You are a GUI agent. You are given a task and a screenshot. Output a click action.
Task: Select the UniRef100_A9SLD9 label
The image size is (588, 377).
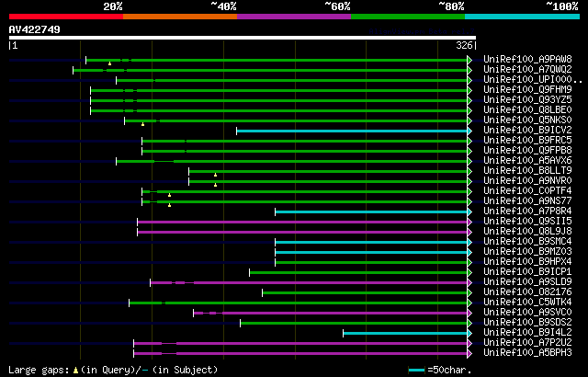click(527, 282)
